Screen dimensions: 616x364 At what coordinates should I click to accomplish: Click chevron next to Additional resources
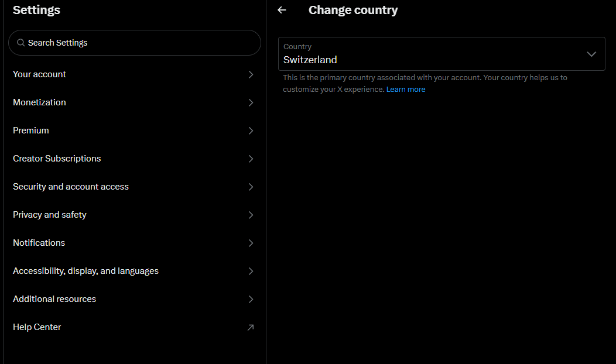point(251,299)
